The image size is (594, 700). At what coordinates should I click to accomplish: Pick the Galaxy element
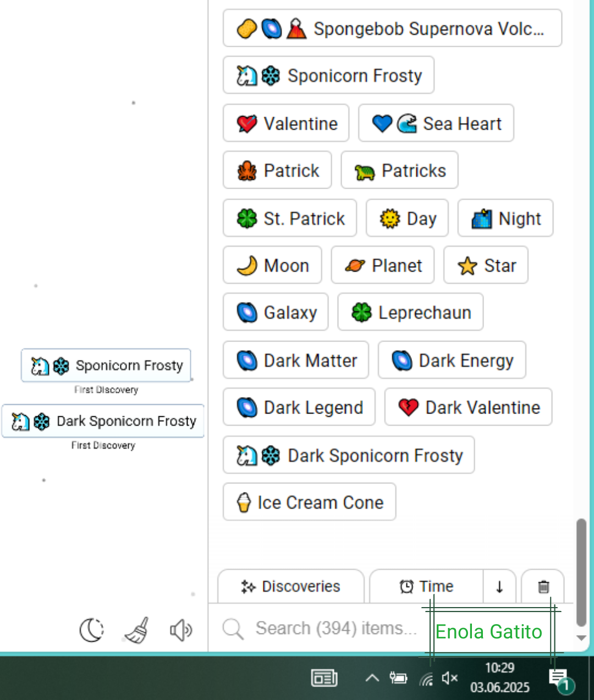(276, 312)
